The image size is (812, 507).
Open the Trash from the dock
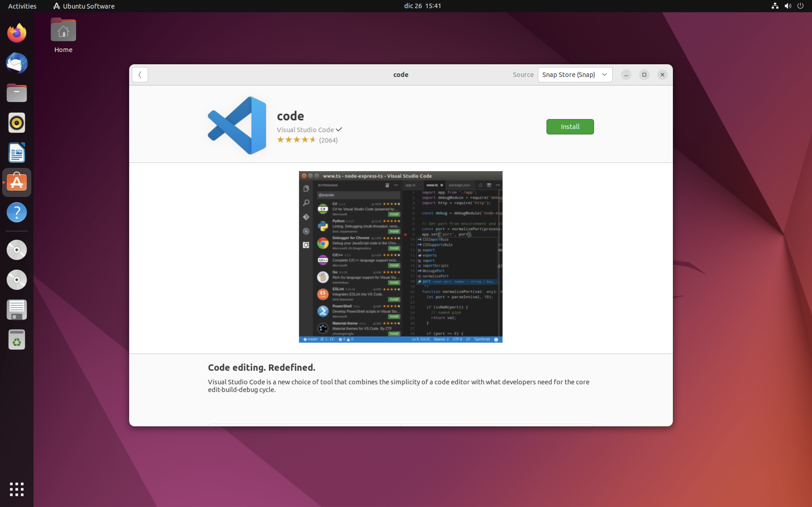point(17,340)
